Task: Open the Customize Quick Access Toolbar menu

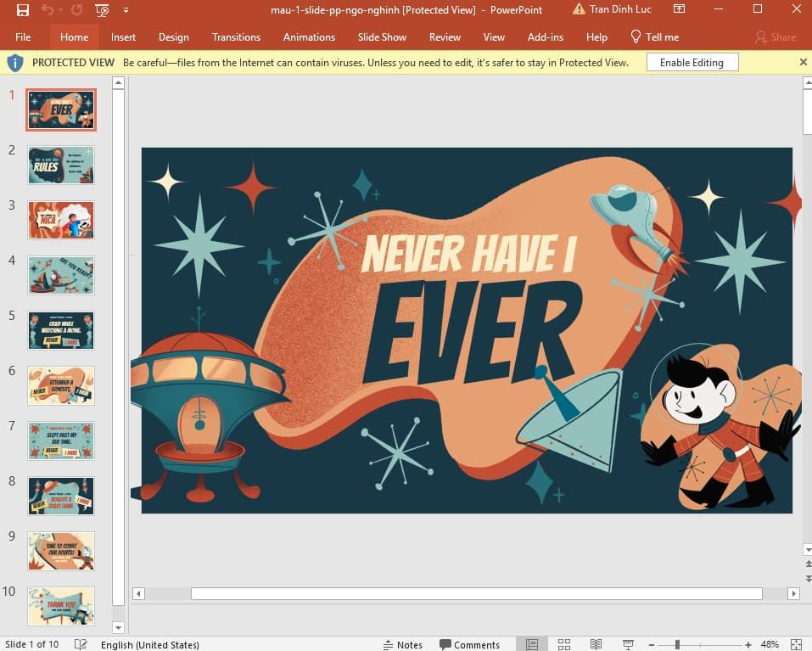Action: (x=126, y=10)
